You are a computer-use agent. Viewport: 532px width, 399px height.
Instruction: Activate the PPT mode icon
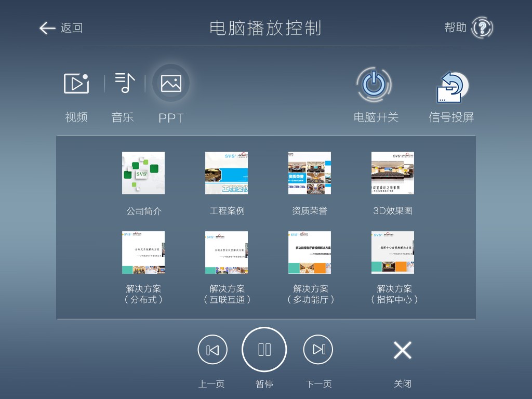pyautogui.click(x=171, y=83)
